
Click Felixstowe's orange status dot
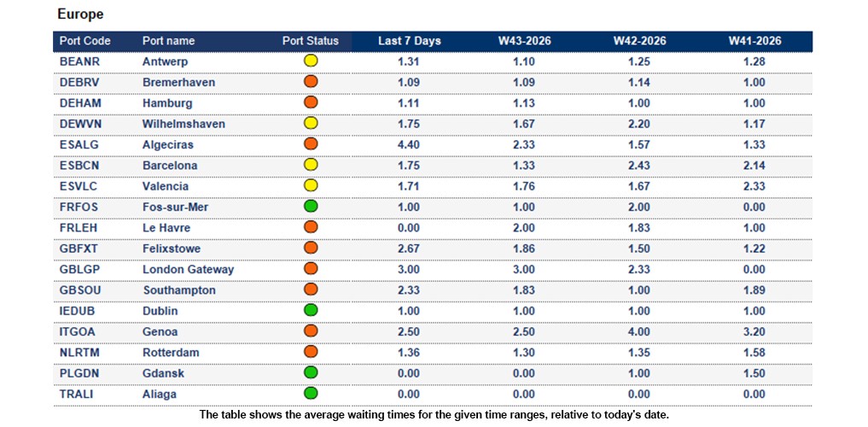[311, 248]
